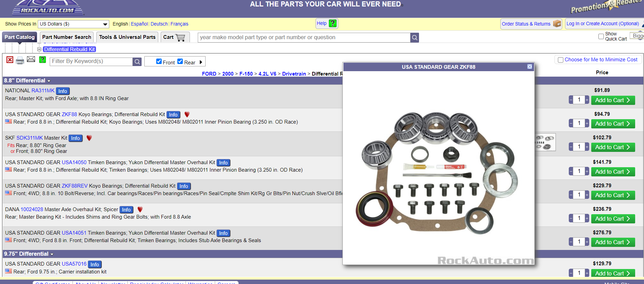This screenshot has width=644, height=284.
Task: Select Differential Rebuild Kit tree item
Action: [x=69, y=49]
